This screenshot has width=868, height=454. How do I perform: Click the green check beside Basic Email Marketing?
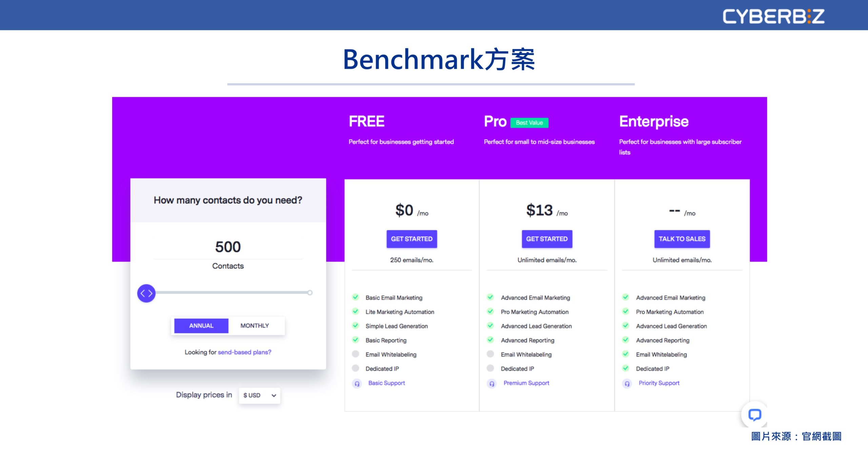(355, 297)
